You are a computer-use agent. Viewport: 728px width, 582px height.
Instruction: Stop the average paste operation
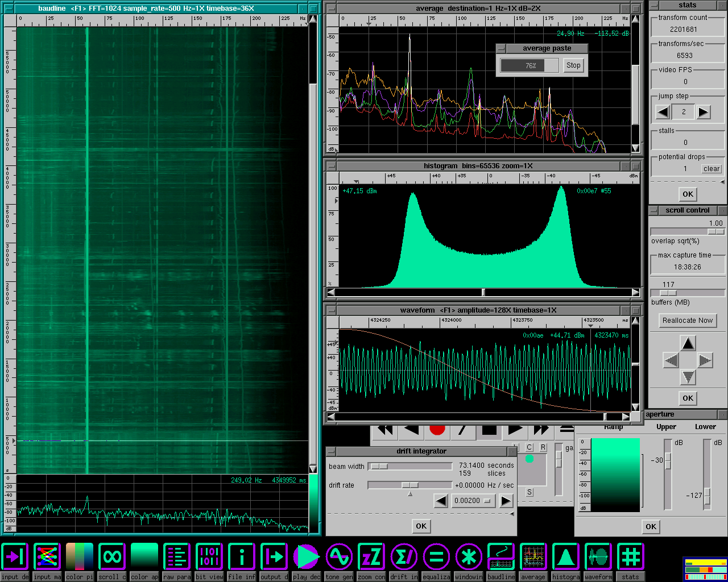point(573,65)
